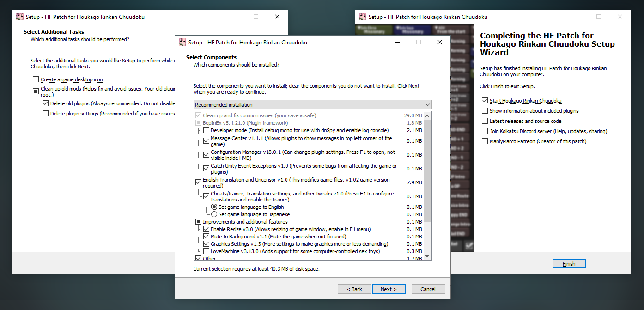
Task: Click scroll down arrow in components list
Action: 427,256
